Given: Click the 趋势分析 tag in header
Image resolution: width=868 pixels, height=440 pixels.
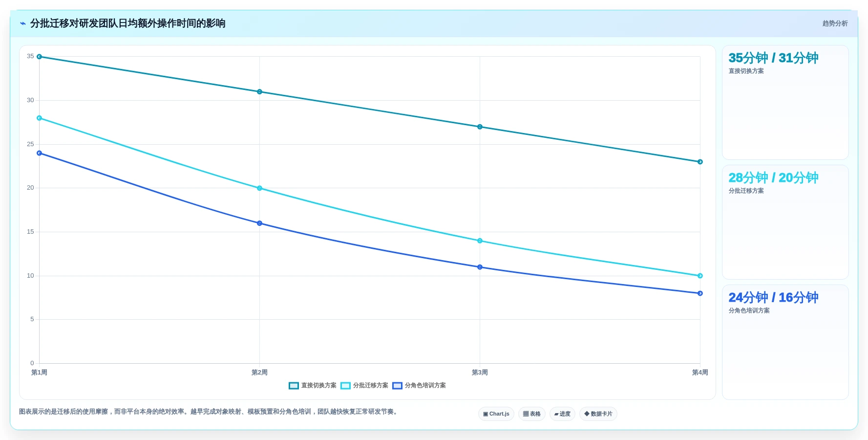Looking at the screenshot, I should [835, 23].
